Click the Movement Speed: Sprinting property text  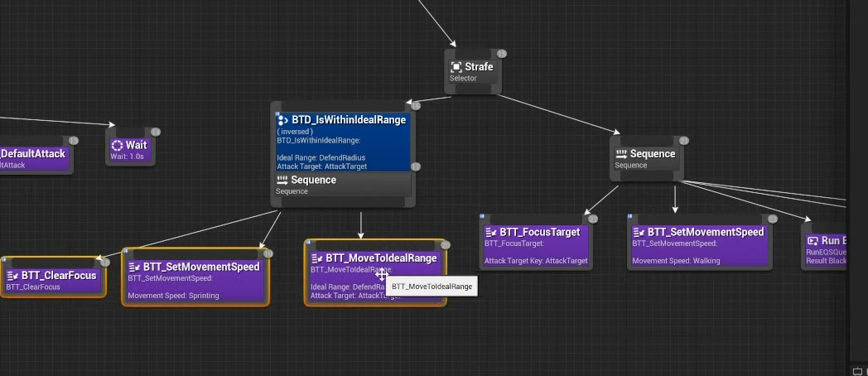coord(173,296)
